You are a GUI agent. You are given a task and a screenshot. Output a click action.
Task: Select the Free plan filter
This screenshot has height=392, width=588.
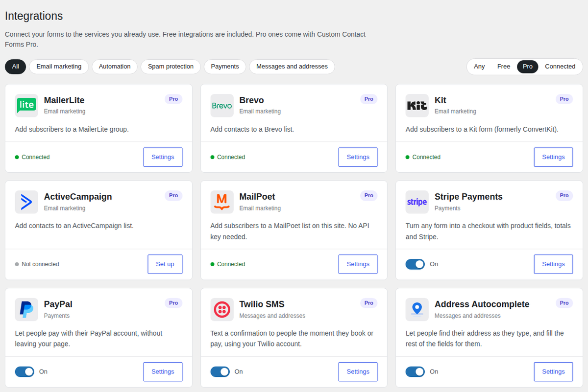tap(504, 67)
